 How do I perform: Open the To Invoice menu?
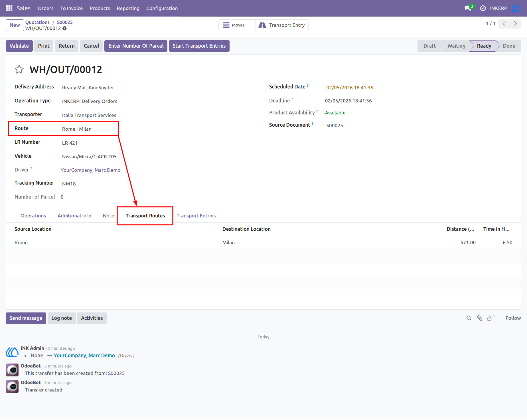(x=72, y=8)
